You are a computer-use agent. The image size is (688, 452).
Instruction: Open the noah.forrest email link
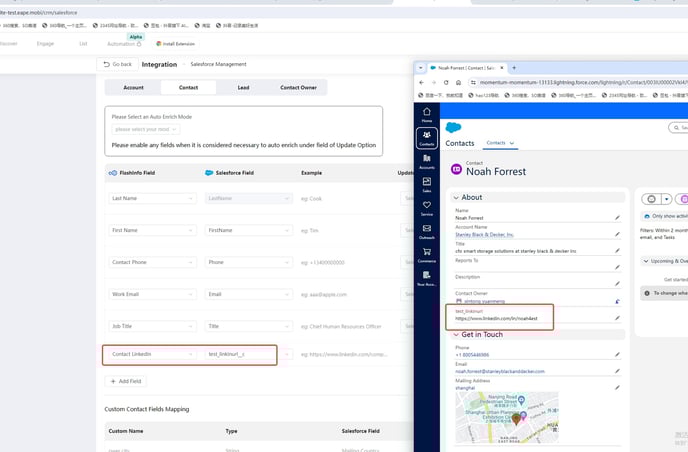click(x=500, y=371)
